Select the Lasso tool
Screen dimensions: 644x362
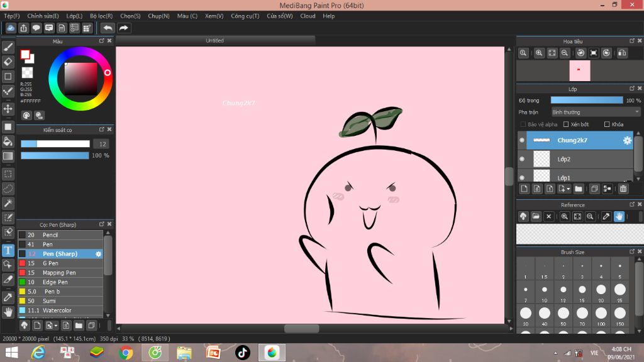[x=8, y=189]
